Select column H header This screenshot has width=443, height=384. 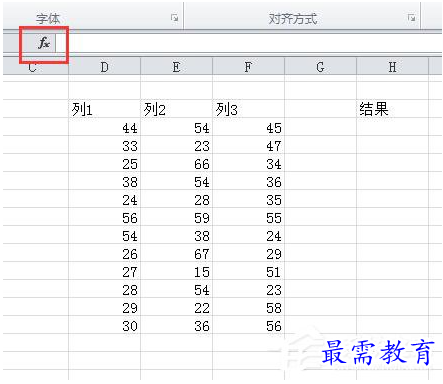(393, 67)
